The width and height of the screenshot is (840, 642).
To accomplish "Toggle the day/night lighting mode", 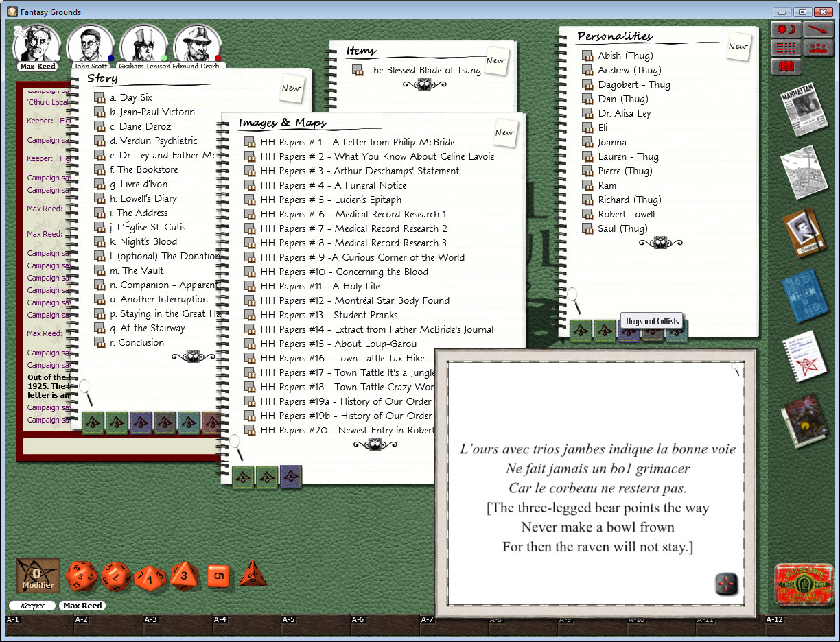I will [x=786, y=29].
